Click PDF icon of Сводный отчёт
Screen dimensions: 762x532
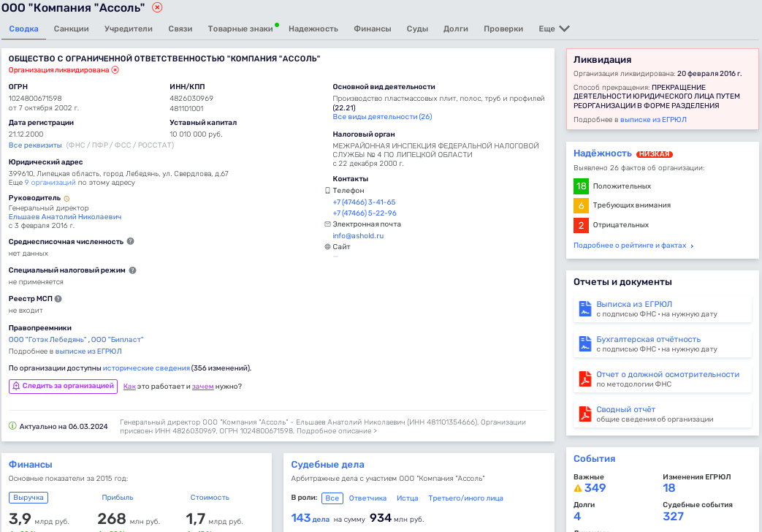point(584,414)
